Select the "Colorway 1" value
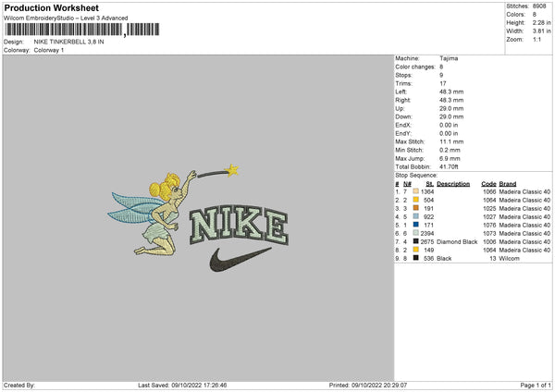 pyautogui.click(x=49, y=50)
